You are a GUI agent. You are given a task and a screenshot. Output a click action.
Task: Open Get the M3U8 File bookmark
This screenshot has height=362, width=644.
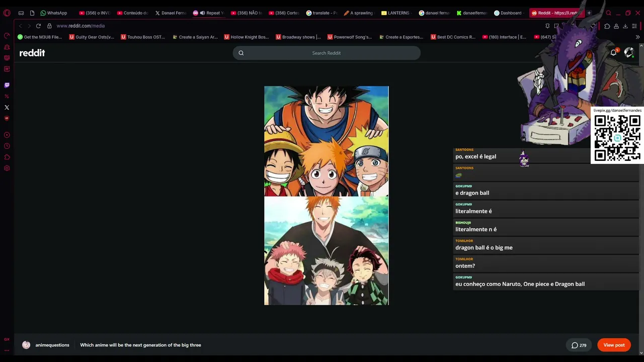pyautogui.click(x=40, y=37)
